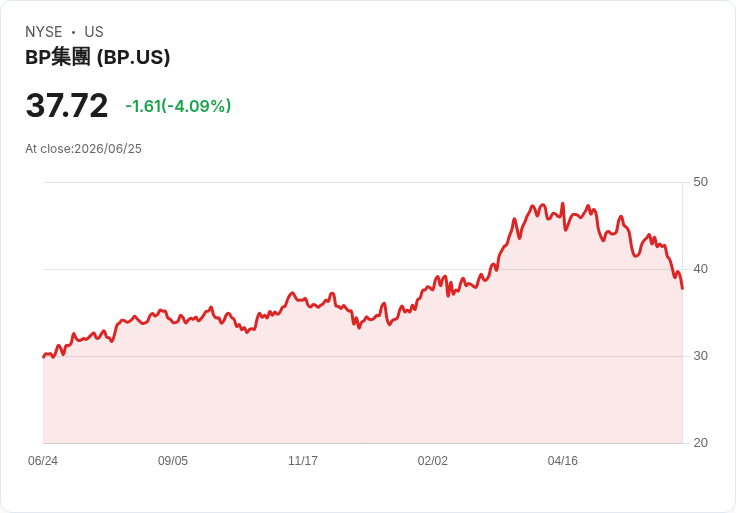This screenshot has height=513, width=736.
Task: Click the -1.61(-4.09%) price change
Action: (x=178, y=106)
